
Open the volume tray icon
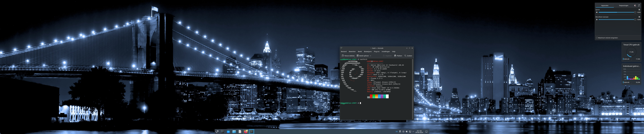tap(407, 132)
